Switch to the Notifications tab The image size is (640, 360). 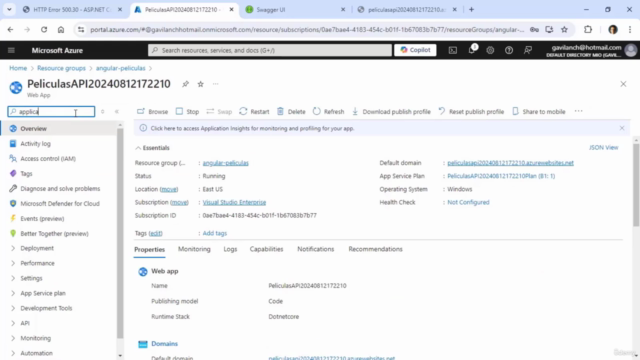coord(316,249)
